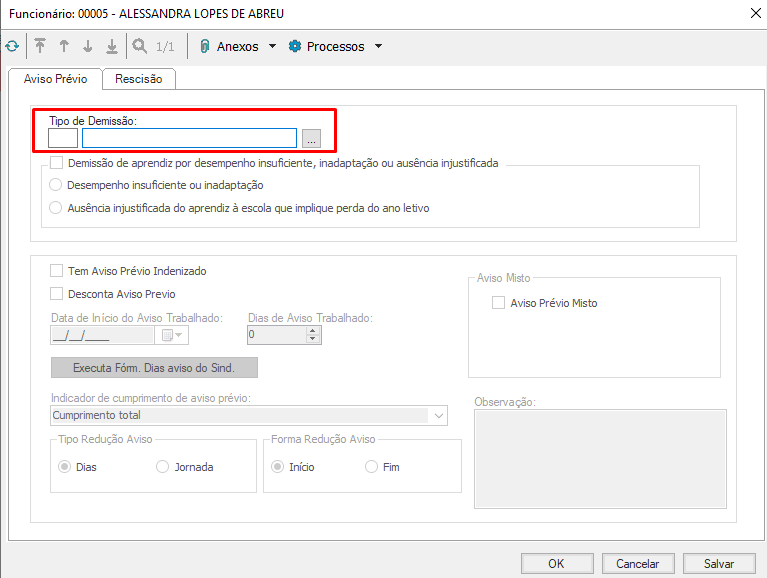767x578 pixels.
Task: Check the Aviso Prévio Misto box
Action: tap(498, 303)
